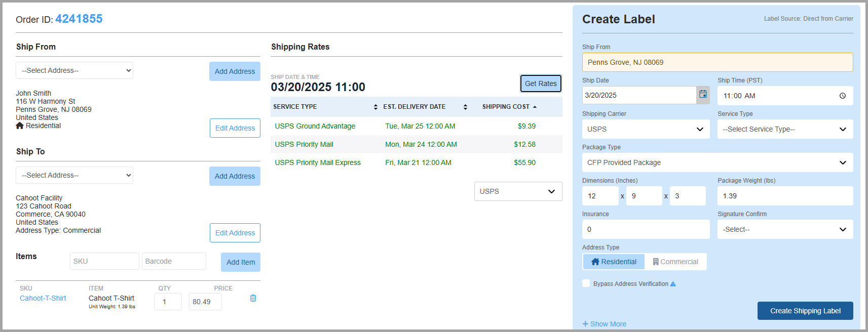Enable Bypass Address Verification checkbox
The width and height of the screenshot is (868, 332).
point(586,283)
